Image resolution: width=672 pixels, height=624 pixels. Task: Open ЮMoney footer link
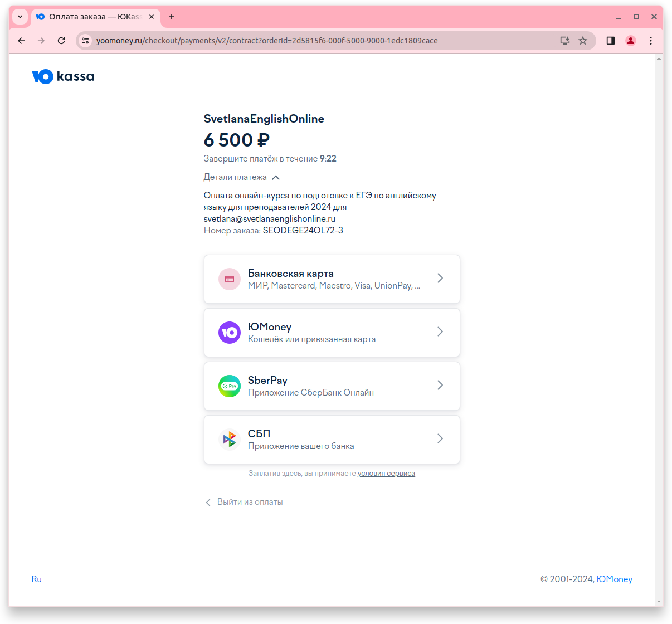coord(615,579)
